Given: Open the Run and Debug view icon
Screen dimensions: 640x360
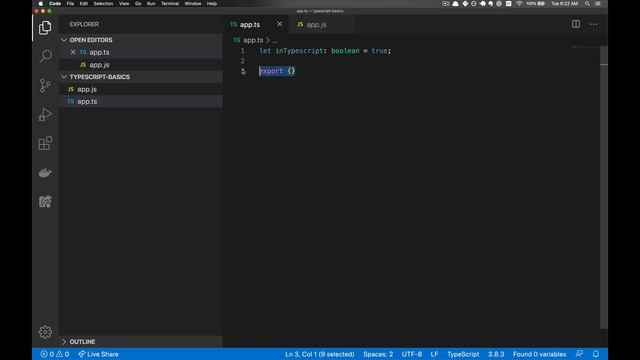Looking at the screenshot, I should tap(45, 115).
